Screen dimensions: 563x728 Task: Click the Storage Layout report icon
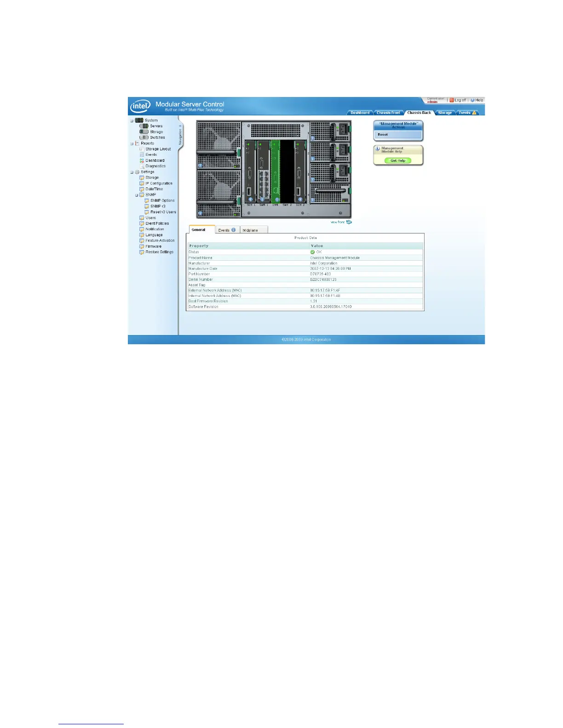[x=142, y=149]
